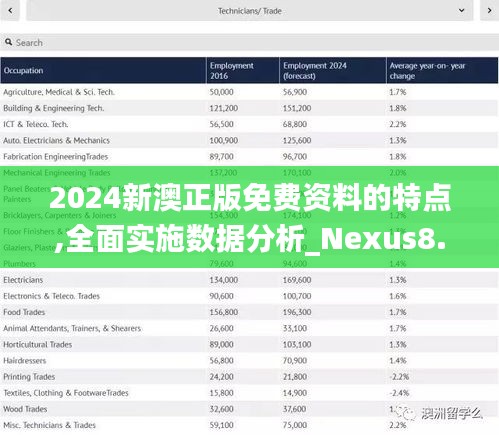
Task: Click the 37,600 Wood Trades forecast
Action: [295, 409]
